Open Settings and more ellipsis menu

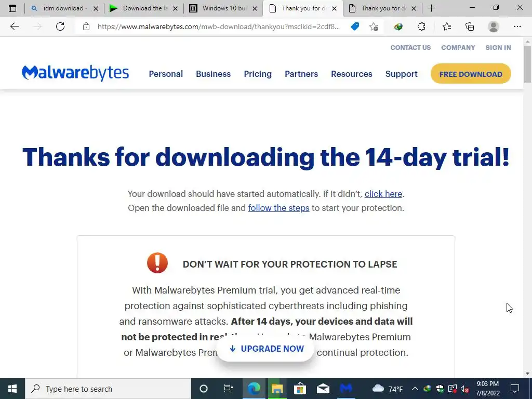click(x=517, y=26)
